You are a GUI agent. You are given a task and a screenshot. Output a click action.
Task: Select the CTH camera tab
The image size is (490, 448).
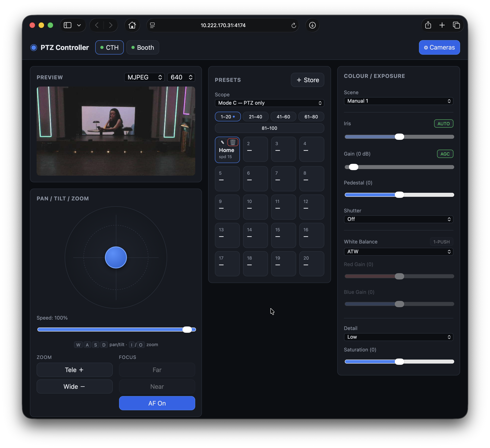click(109, 47)
